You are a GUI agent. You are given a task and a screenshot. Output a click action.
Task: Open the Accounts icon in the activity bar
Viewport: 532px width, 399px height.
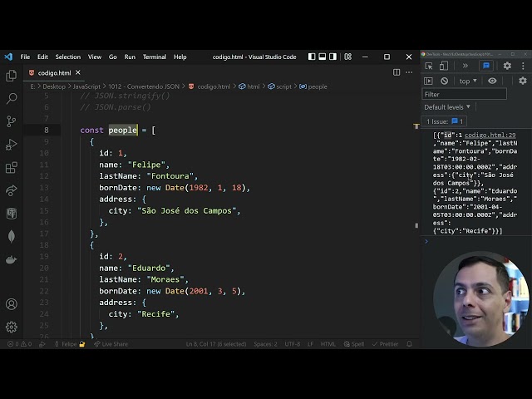(x=11, y=304)
